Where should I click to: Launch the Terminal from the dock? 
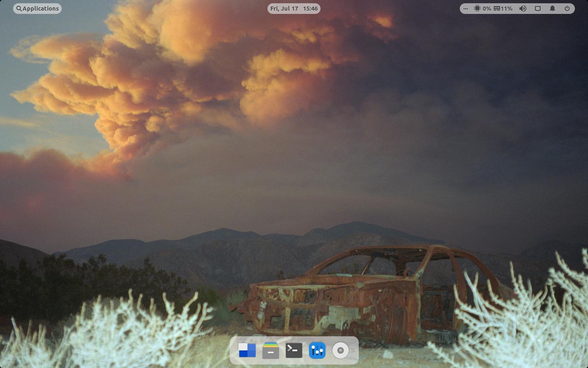pos(294,350)
